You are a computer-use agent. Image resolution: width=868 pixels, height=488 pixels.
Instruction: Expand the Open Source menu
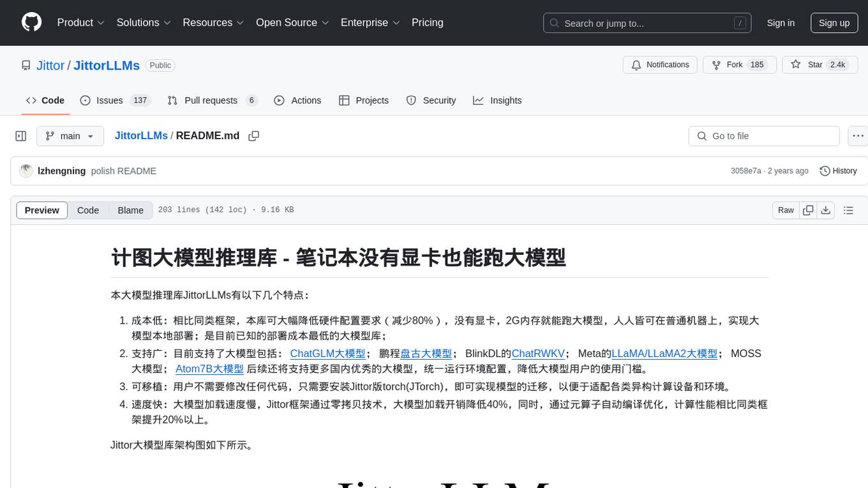(x=292, y=22)
